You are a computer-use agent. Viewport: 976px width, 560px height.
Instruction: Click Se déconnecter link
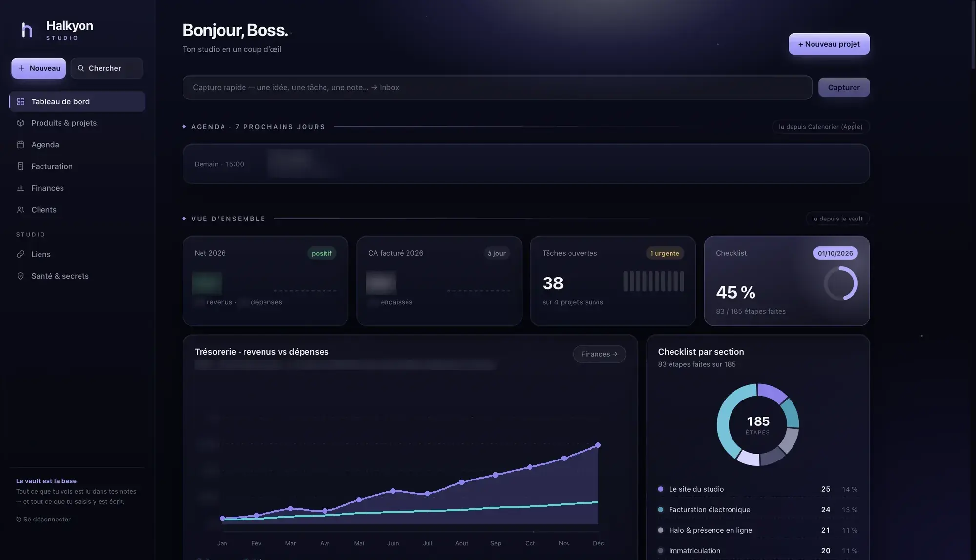pyautogui.click(x=43, y=519)
